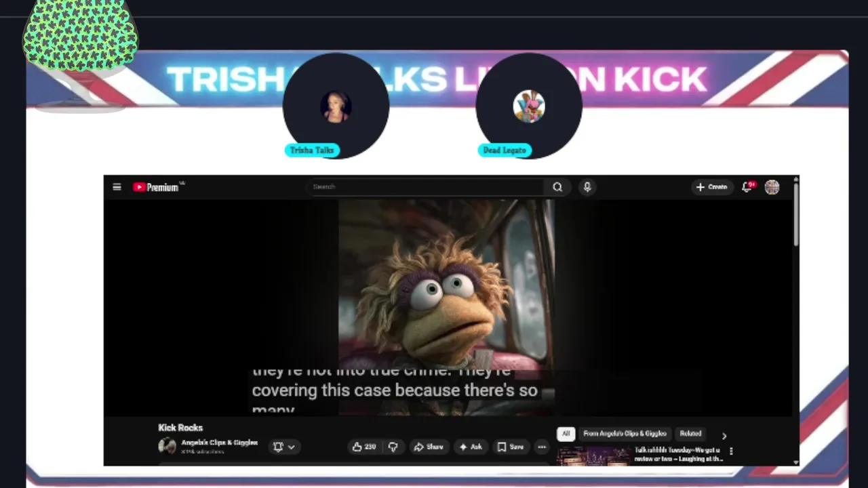The width and height of the screenshot is (868, 488).
Task: Save the video to a playlist
Action: click(511, 447)
